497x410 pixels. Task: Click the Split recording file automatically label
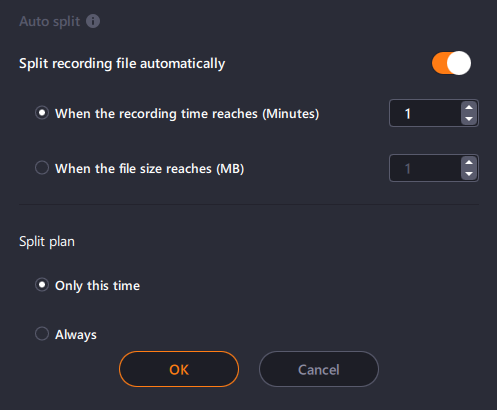tap(122, 63)
